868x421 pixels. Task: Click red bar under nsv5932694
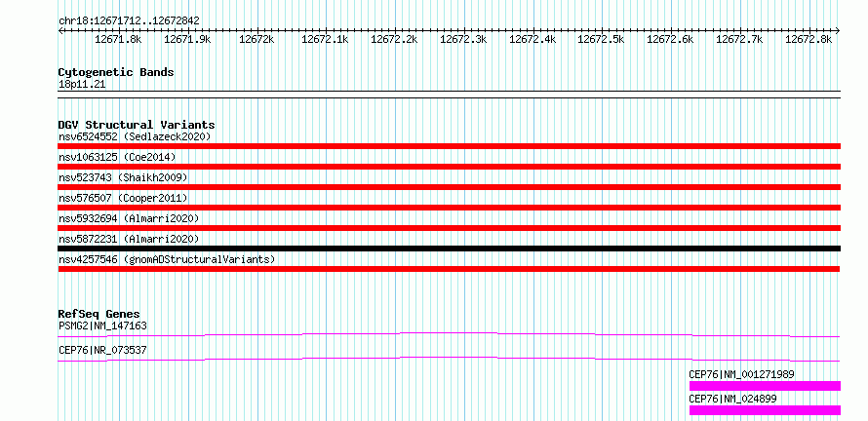pos(450,228)
